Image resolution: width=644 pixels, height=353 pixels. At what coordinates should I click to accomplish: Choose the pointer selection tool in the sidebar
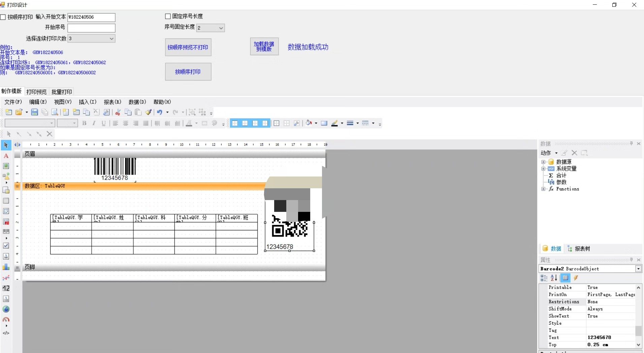pyautogui.click(x=6, y=145)
